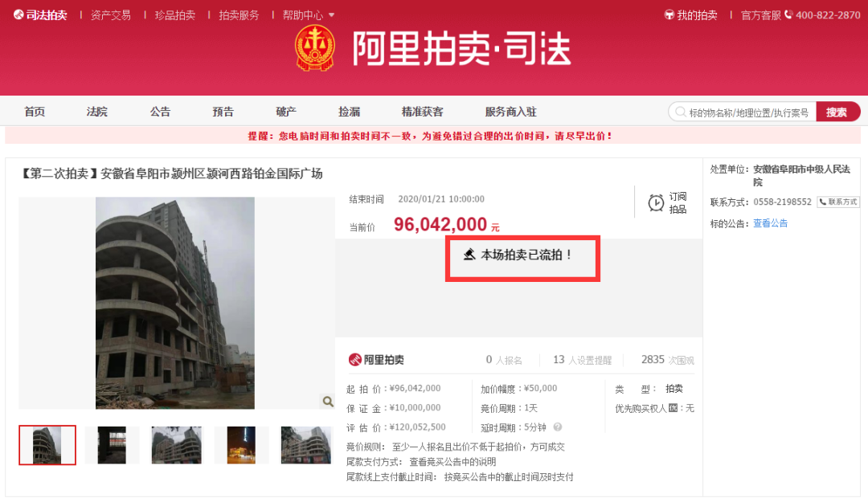Open the 预告 navigation tab

coord(223,112)
